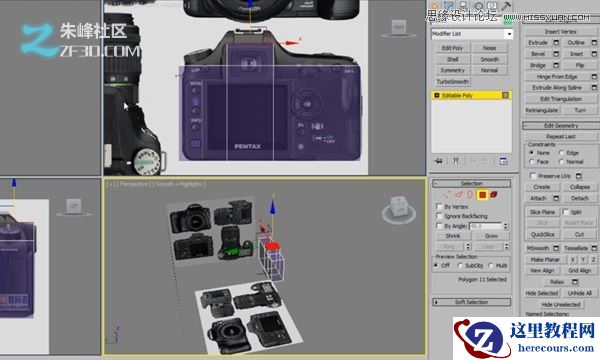Screen dimensions: 600x360
Task: Open Preserve UVs settings icon
Action: [579, 176]
